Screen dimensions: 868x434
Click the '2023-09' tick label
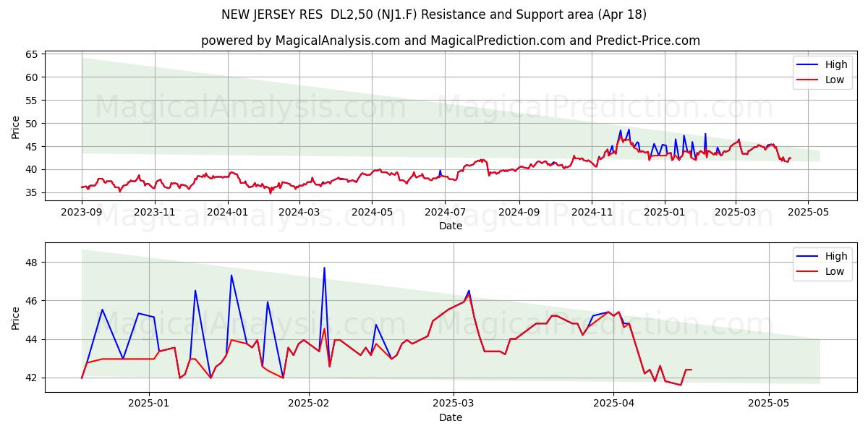tap(82, 212)
